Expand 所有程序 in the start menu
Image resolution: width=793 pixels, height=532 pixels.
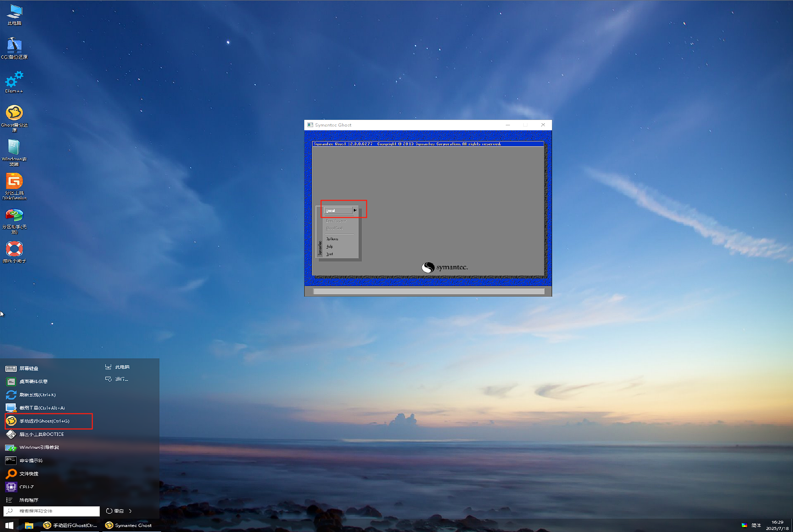[28, 500]
